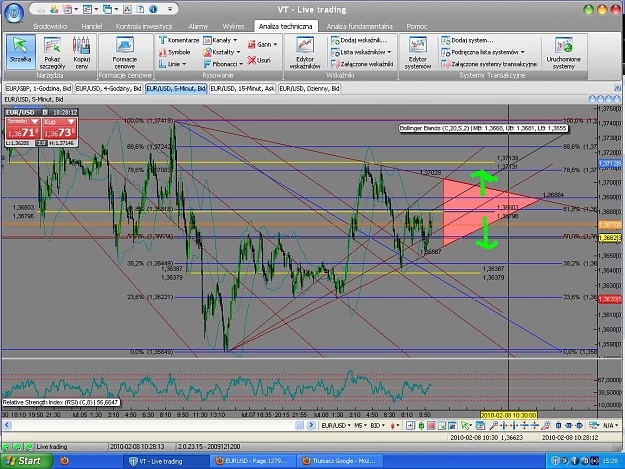The height and width of the screenshot is (469, 625).
Task: Click the green cursor icon in bottom toolbar
Action: [466, 426]
